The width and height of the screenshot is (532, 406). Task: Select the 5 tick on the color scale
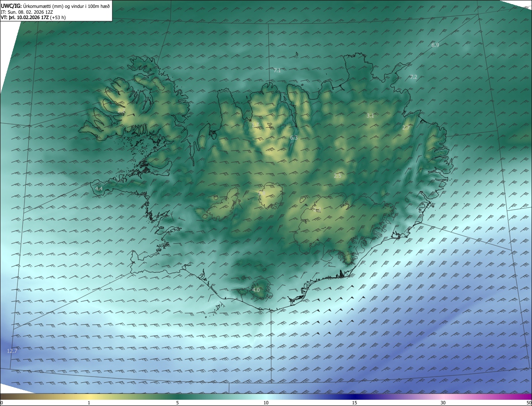coord(177,403)
